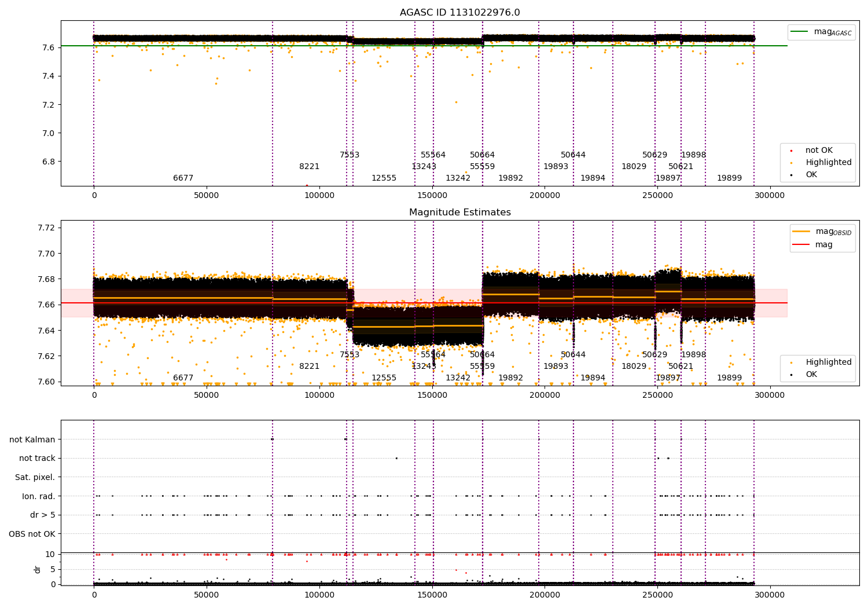Select the red "mag" legend entry in middle plot

point(812,245)
